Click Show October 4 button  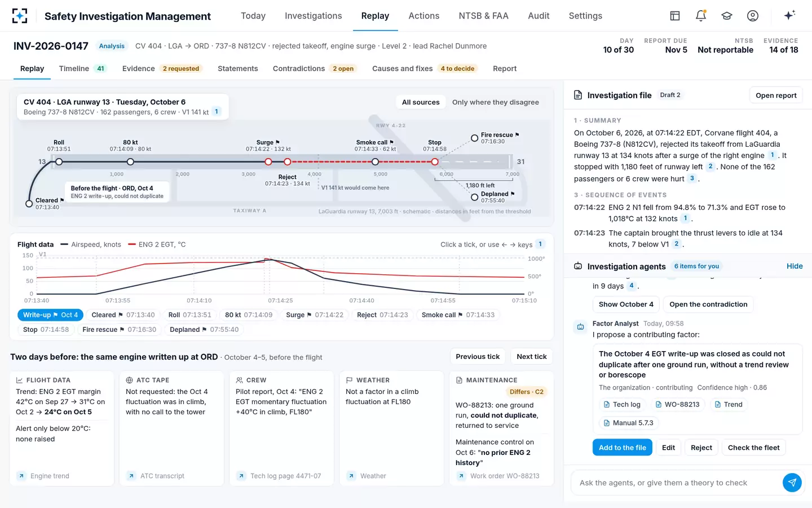626,304
